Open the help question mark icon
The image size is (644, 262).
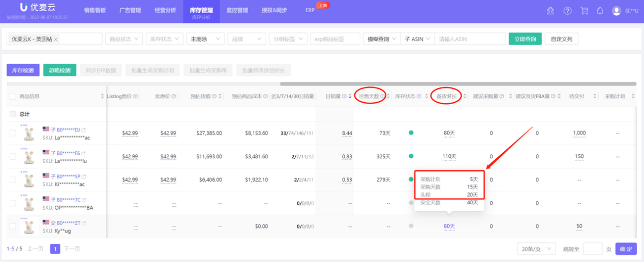[x=568, y=11]
